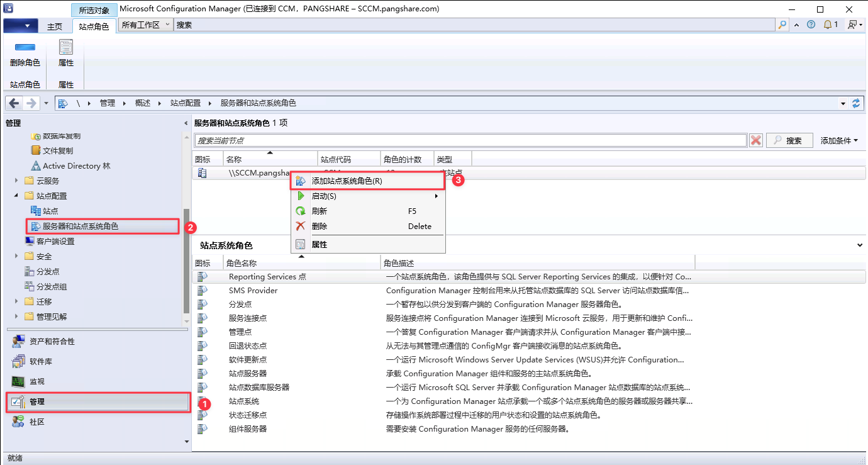The height and width of the screenshot is (465, 868).
Task: Collapse the 站点系统角色 pane chevron
Action: (860, 245)
